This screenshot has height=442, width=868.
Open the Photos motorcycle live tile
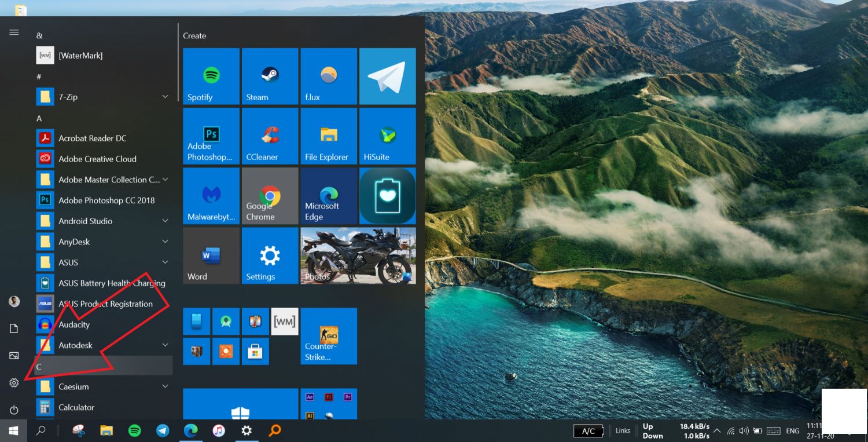(x=358, y=255)
